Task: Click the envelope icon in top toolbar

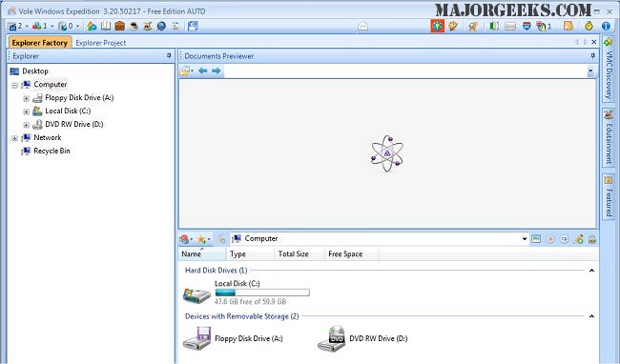Action: coord(363,27)
